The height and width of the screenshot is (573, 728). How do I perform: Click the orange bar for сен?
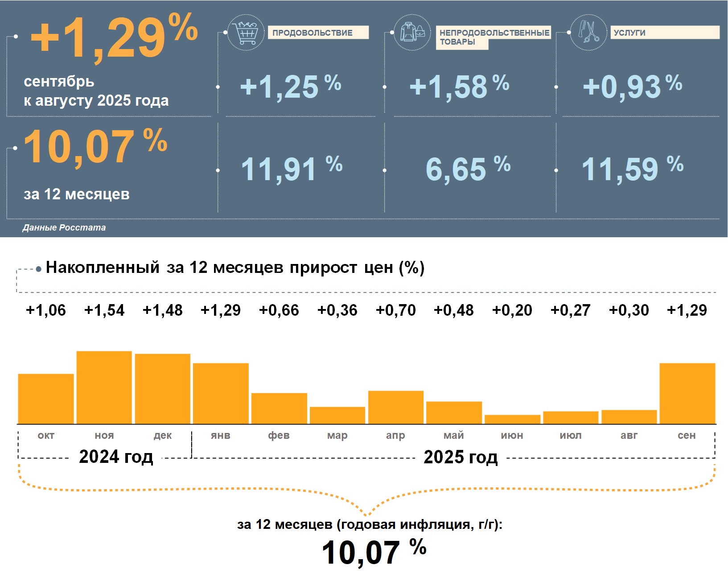pos(687,393)
